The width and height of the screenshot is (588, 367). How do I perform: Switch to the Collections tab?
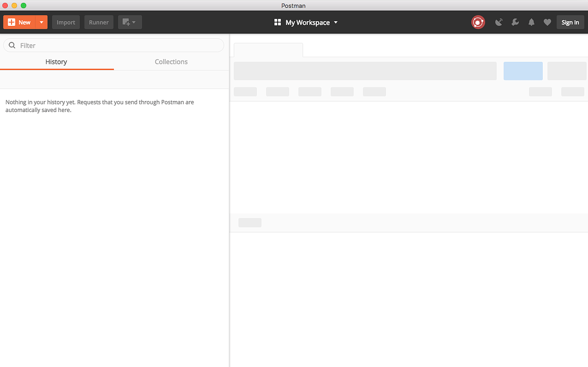click(171, 61)
